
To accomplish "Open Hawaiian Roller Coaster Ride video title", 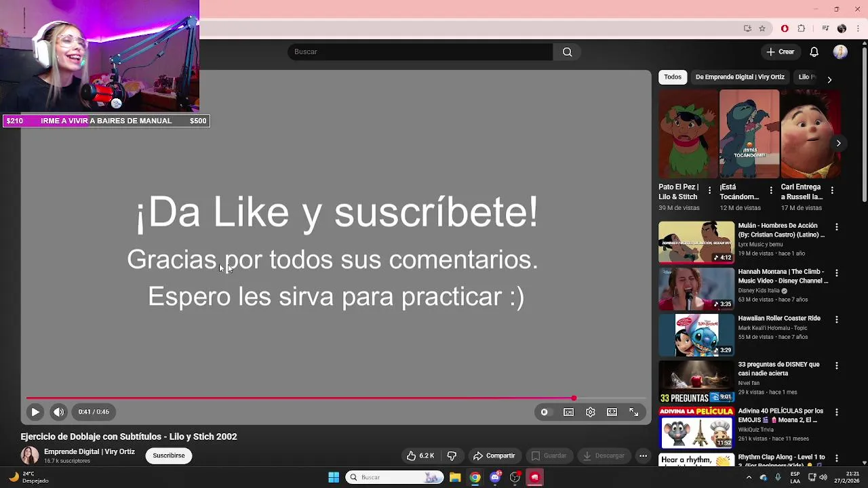I will (x=779, y=318).
